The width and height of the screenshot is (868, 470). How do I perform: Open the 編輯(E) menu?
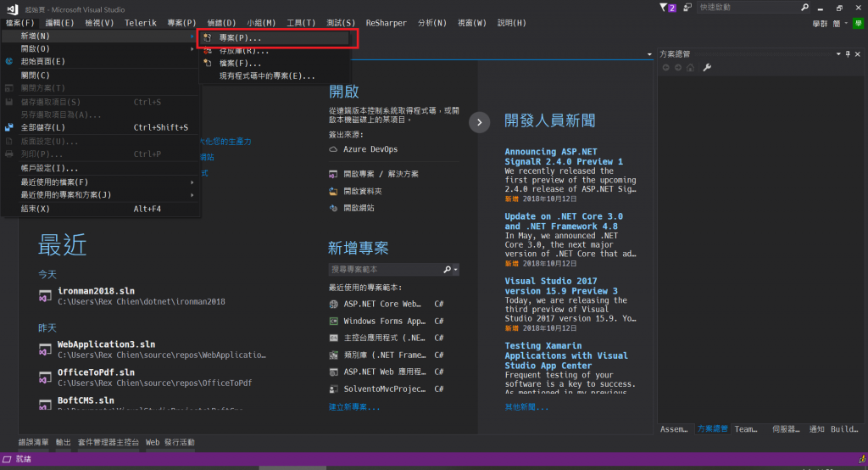click(59, 23)
